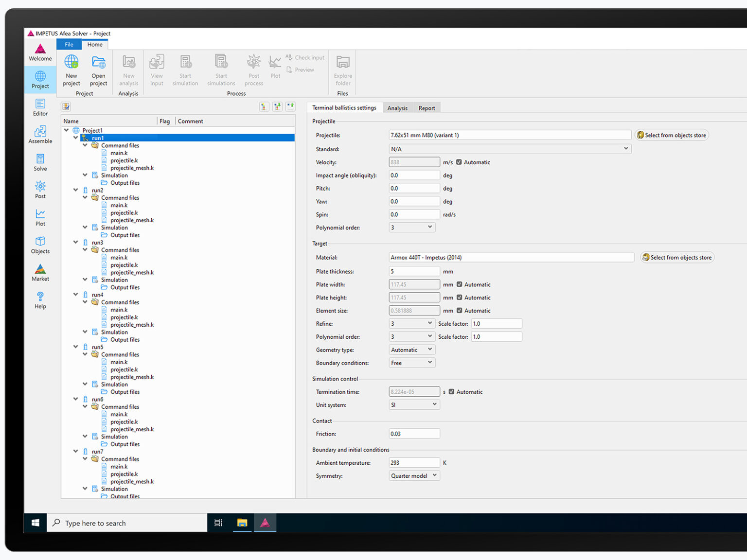Go to the Post sidebar icon
This screenshot has width=747, height=560.
(40, 190)
